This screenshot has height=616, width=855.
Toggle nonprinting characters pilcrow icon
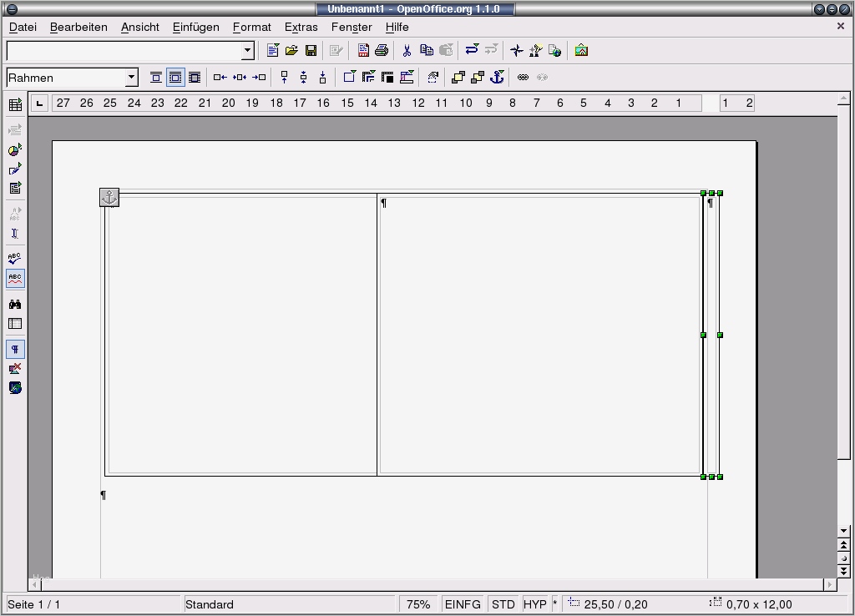pyautogui.click(x=15, y=350)
